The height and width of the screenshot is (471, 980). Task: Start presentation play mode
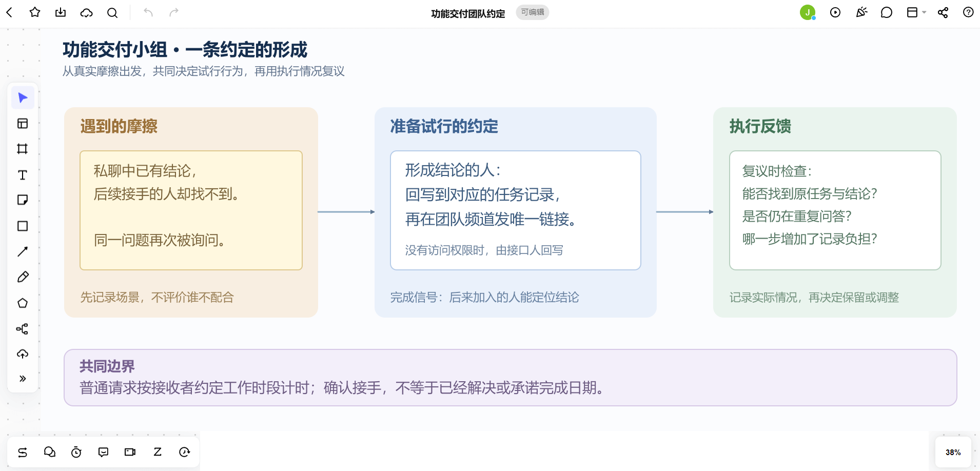pos(835,12)
